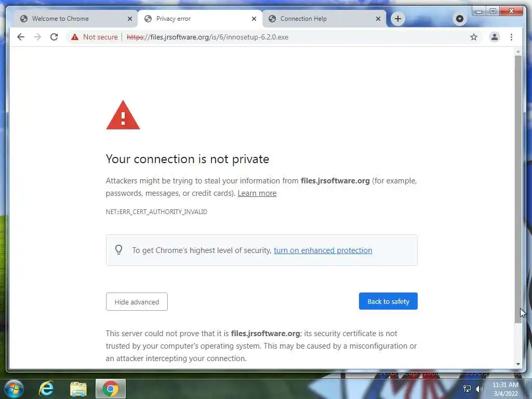Image resolution: width=532 pixels, height=399 pixels.
Task: Open Internet Explorer from the taskbar
Action: [46, 389]
